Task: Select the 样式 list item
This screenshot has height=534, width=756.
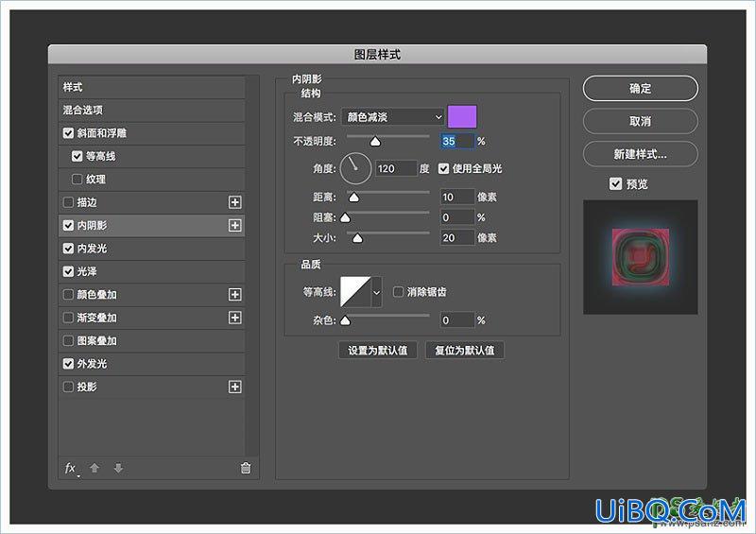Action: (151, 87)
